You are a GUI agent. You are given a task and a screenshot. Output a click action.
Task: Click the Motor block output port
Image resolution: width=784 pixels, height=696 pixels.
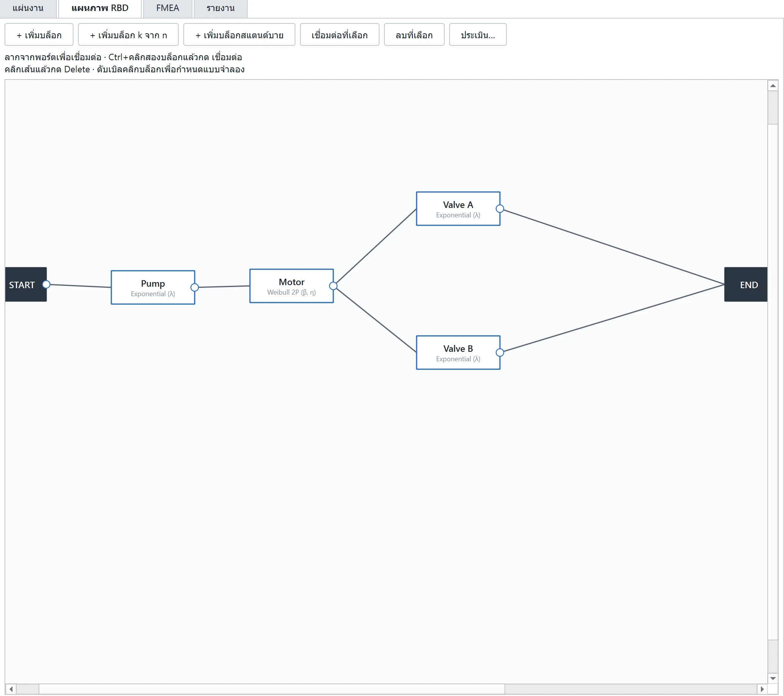coord(333,286)
